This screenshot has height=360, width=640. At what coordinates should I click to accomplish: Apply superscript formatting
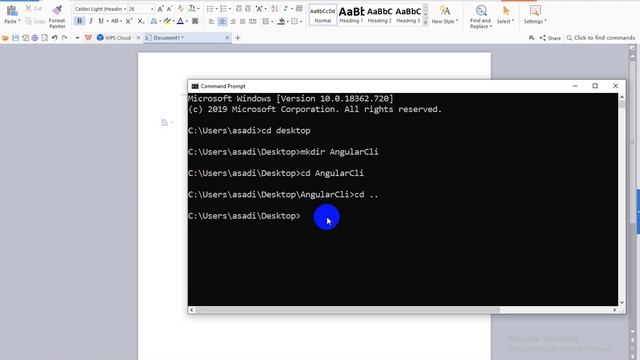[129, 21]
